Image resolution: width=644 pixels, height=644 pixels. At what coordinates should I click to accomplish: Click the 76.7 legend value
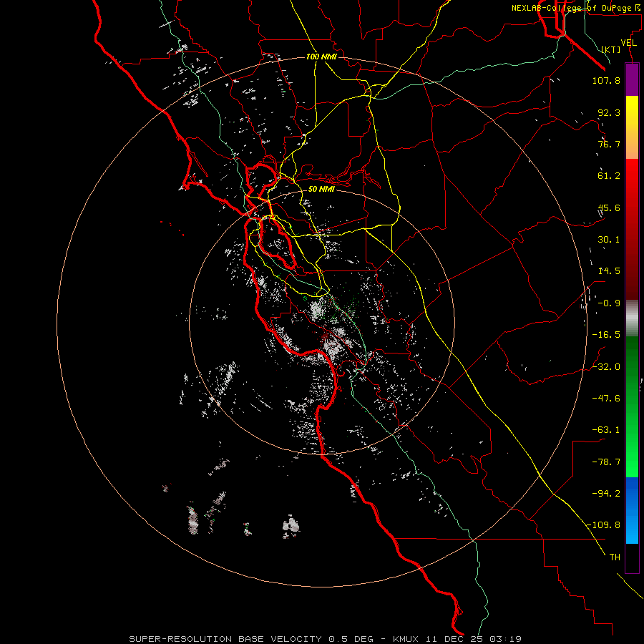click(609, 144)
